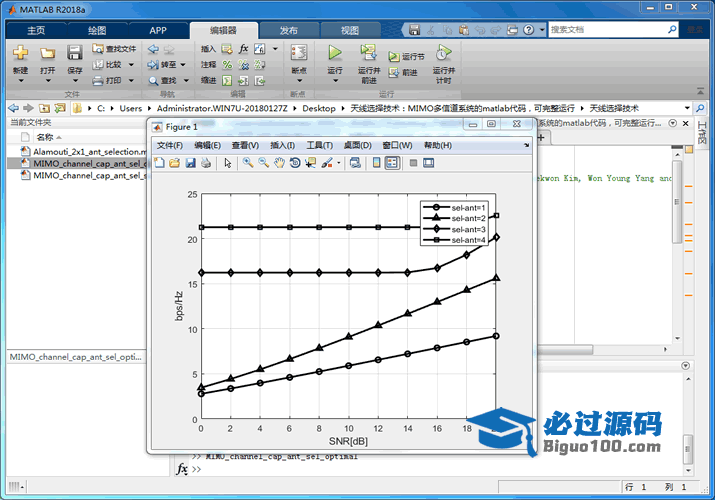Toggle Insert Colorbar in Figure 1
Image resolution: width=715 pixels, height=500 pixels.
377,163
